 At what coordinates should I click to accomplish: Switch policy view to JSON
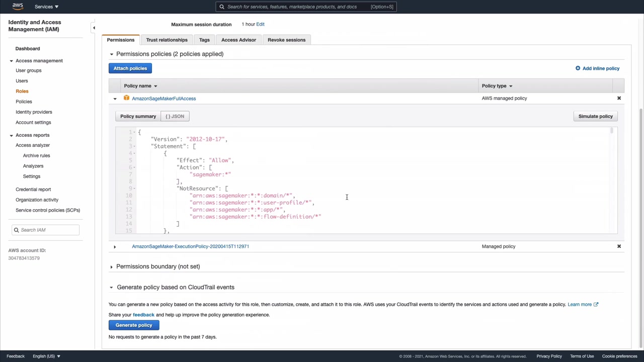175,116
